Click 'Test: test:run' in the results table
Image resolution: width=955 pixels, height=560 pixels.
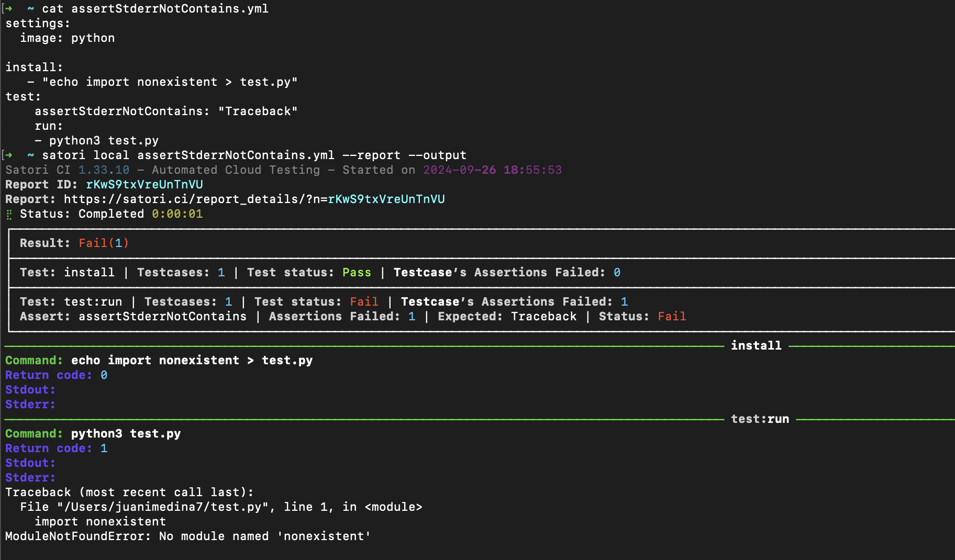click(x=71, y=302)
